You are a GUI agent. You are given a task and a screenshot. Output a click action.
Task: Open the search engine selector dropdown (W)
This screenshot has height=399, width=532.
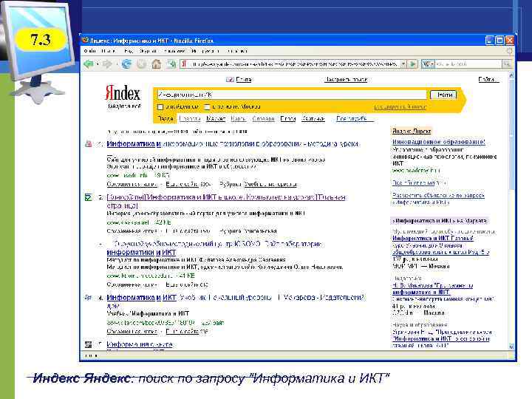coord(428,64)
